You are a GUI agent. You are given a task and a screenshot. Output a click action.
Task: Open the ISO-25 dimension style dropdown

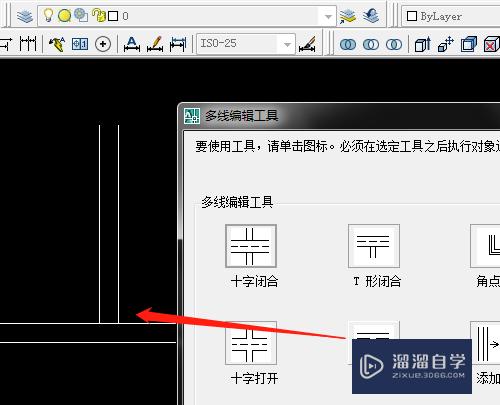[246, 44]
